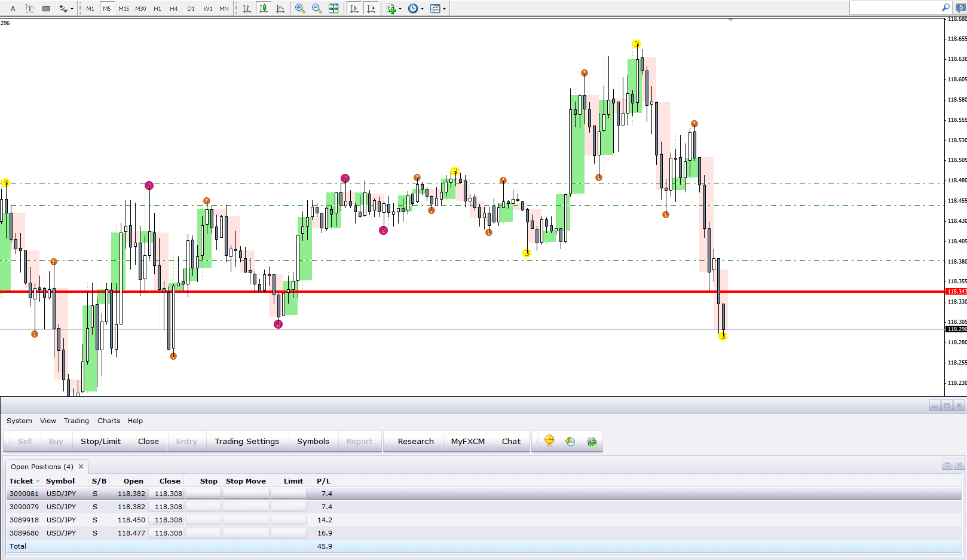This screenshot has width=967, height=560.
Task: Open the chart templates dropdown arrow
Action: click(x=444, y=8)
